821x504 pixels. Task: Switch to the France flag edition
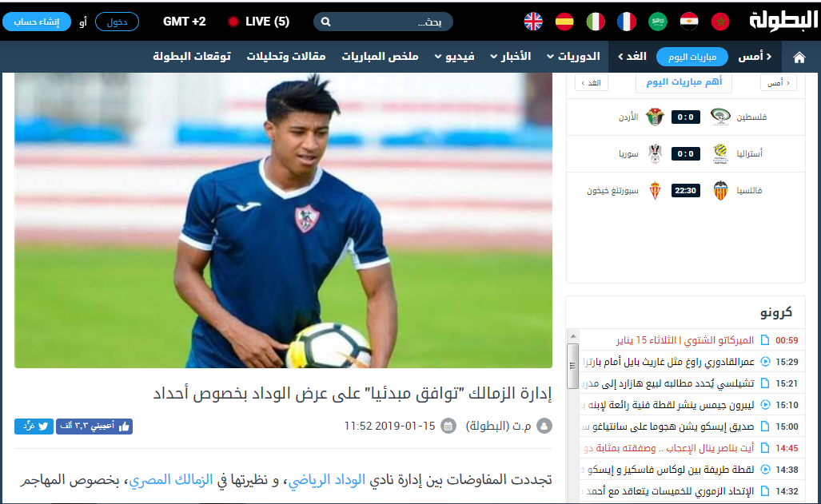coord(626,22)
